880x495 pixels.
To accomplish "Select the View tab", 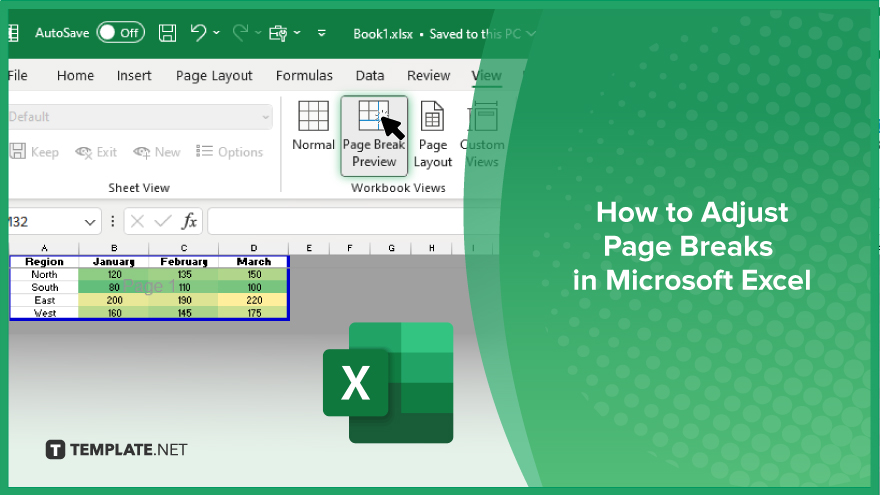I will tap(487, 75).
